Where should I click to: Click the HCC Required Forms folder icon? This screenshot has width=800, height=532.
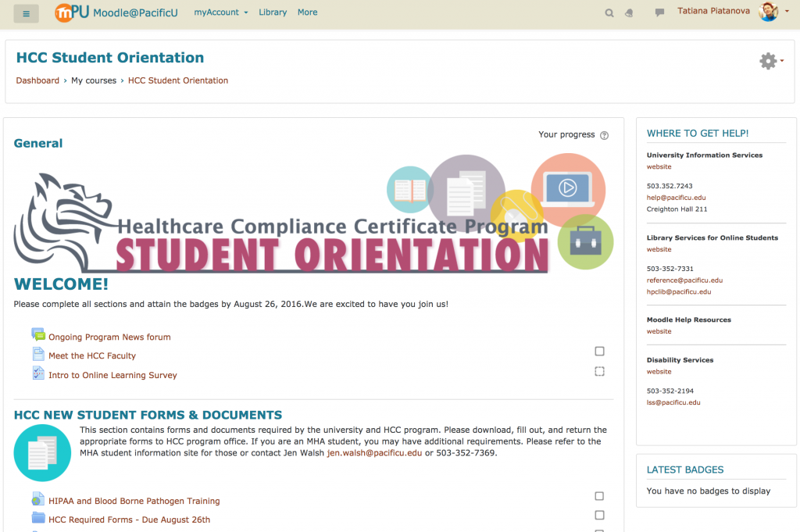pyautogui.click(x=38, y=518)
